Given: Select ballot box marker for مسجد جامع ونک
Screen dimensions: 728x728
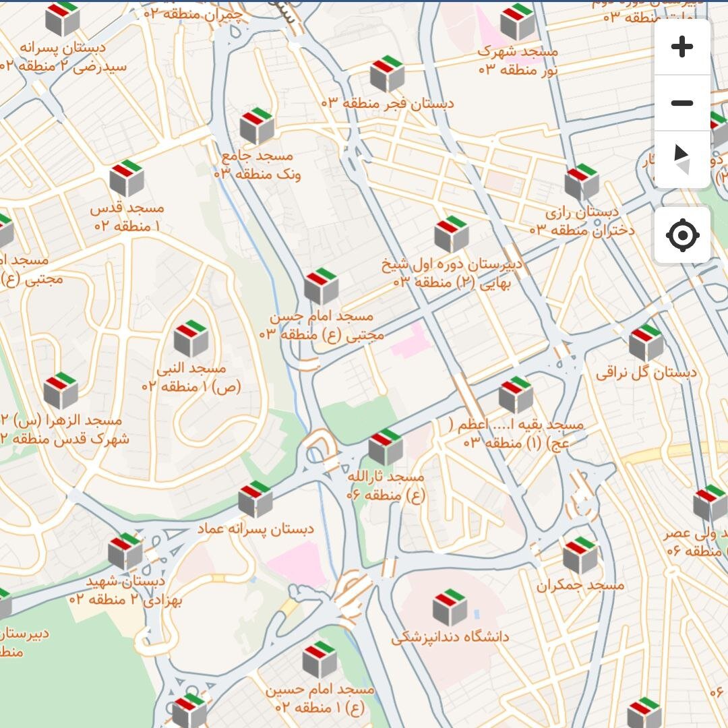Looking at the screenshot, I should click(257, 126).
